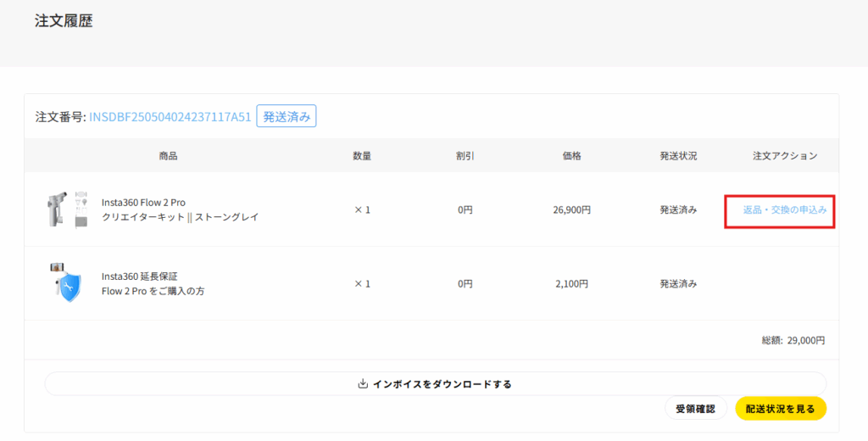Select the Flow 2 Pro をご購入の方 text
This screenshot has height=441, width=868.
click(x=153, y=291)
